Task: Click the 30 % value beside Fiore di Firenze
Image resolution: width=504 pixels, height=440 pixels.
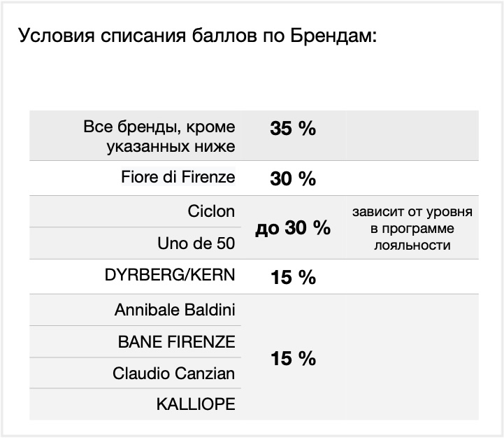Action: point(293,179)
